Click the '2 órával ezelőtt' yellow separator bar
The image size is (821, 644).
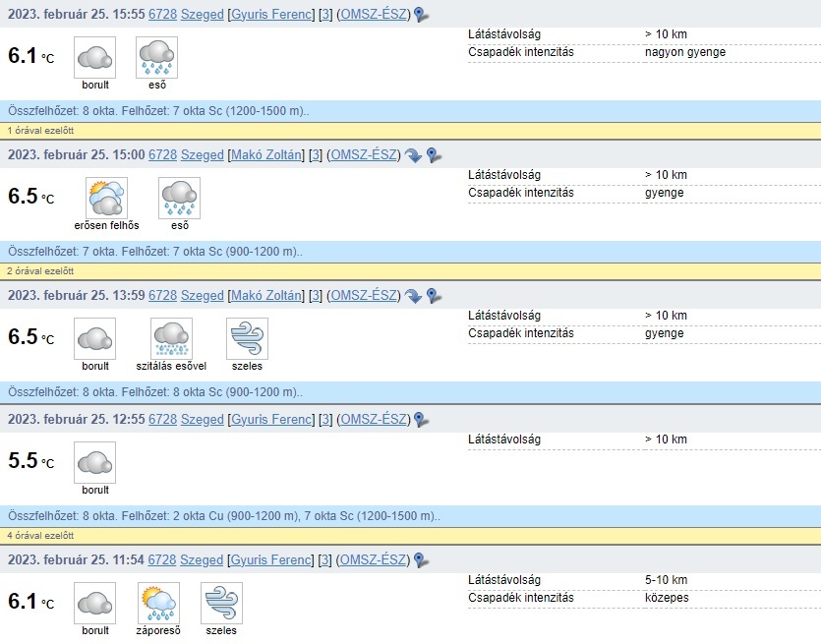[x=410, y=270]
